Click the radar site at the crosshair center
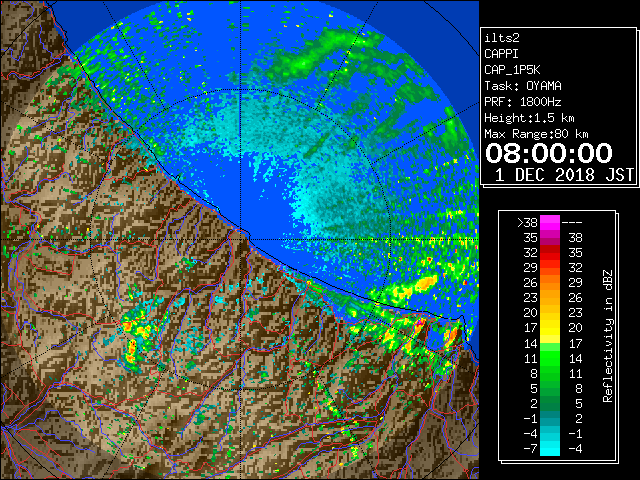This screenshot has width=640, height=480. click(241, 239)
